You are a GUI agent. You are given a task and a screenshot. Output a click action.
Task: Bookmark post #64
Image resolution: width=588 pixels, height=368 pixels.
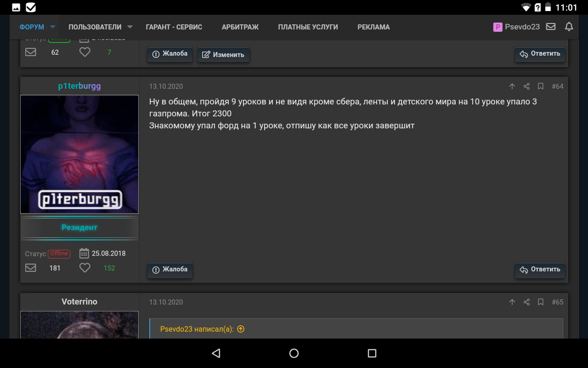[541, 86]
